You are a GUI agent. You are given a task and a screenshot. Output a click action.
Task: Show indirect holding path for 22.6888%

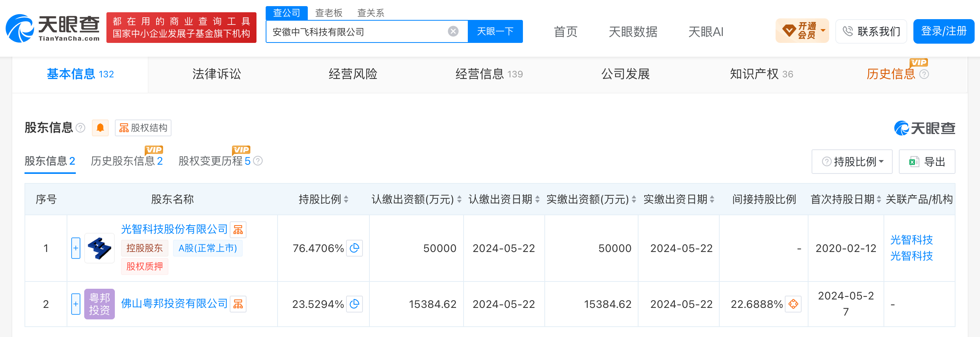click(793, 304)
